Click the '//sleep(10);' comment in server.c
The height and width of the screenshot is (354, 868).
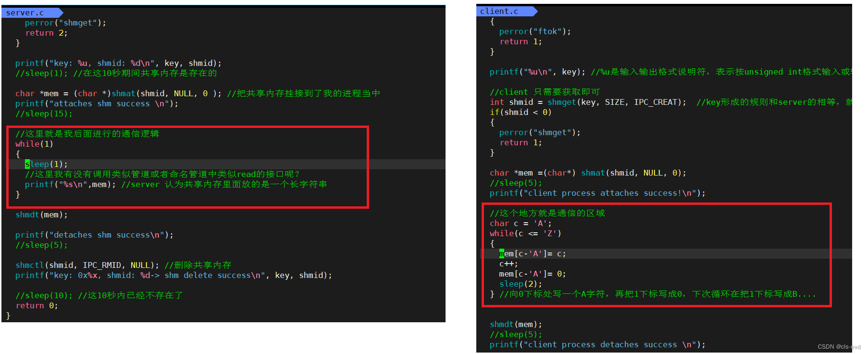tap(99, 295)
